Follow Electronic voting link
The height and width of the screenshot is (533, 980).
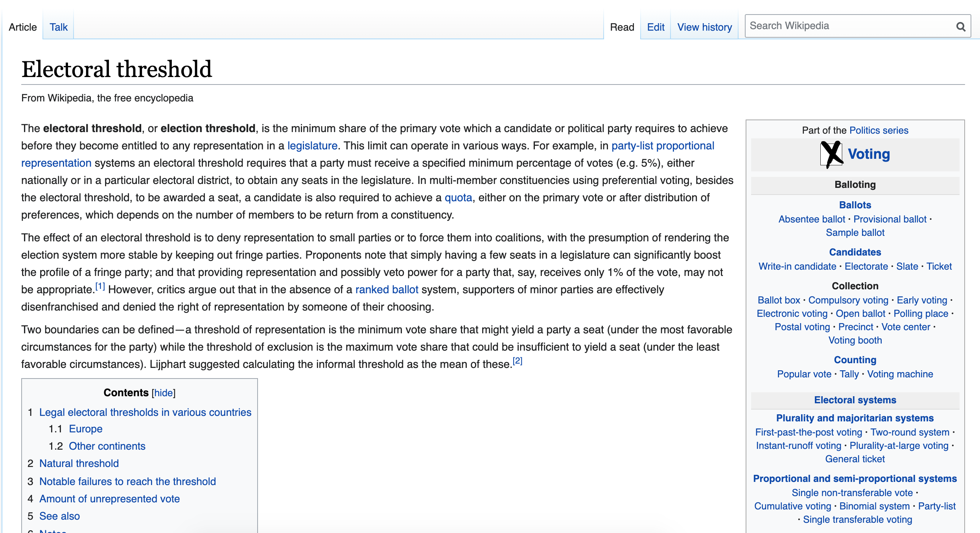[x=792, y=314]
